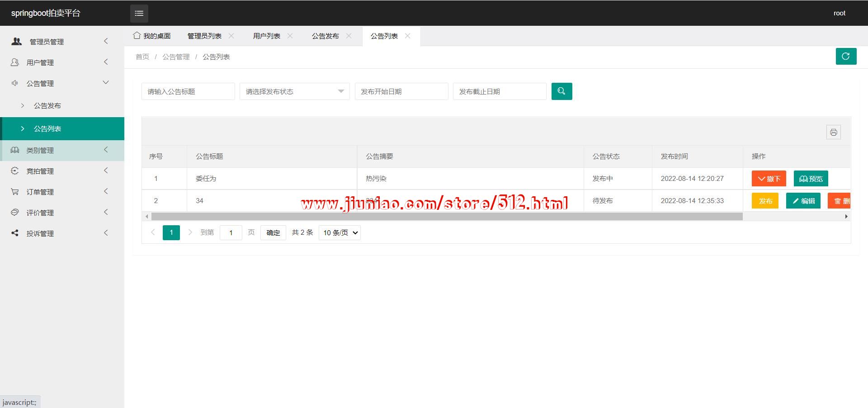Click the table print icon
This screenshot has height=408, width=868.
point(833,132)
